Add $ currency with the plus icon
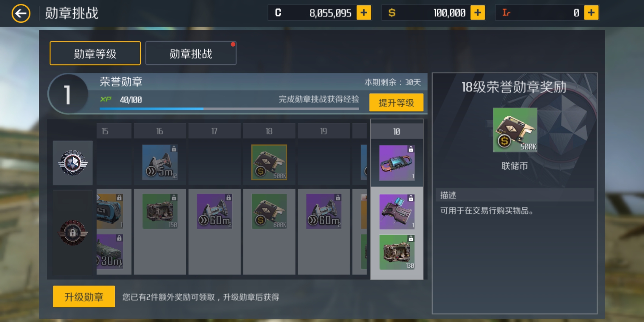This screenshot has width=644, height=322. click(x=478, y=13)
